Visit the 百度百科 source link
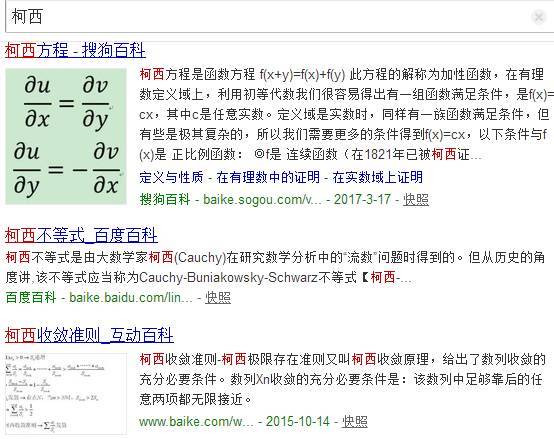 31,297
